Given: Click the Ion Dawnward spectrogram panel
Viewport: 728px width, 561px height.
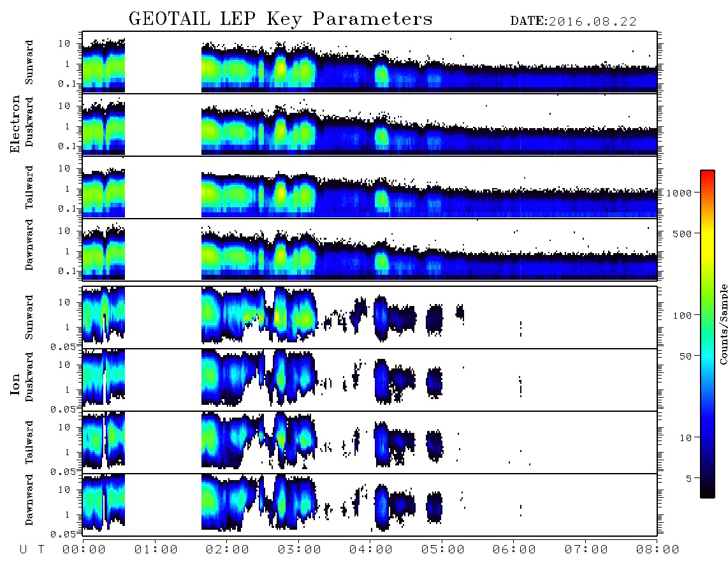Looking at the screenshot, I should click(370, 504).
